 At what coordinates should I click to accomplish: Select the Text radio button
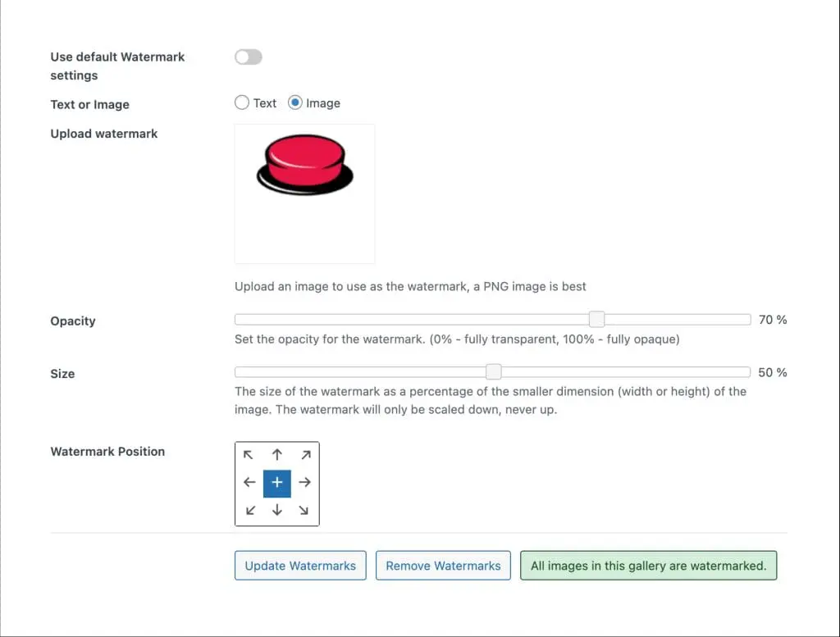[242, 102]
